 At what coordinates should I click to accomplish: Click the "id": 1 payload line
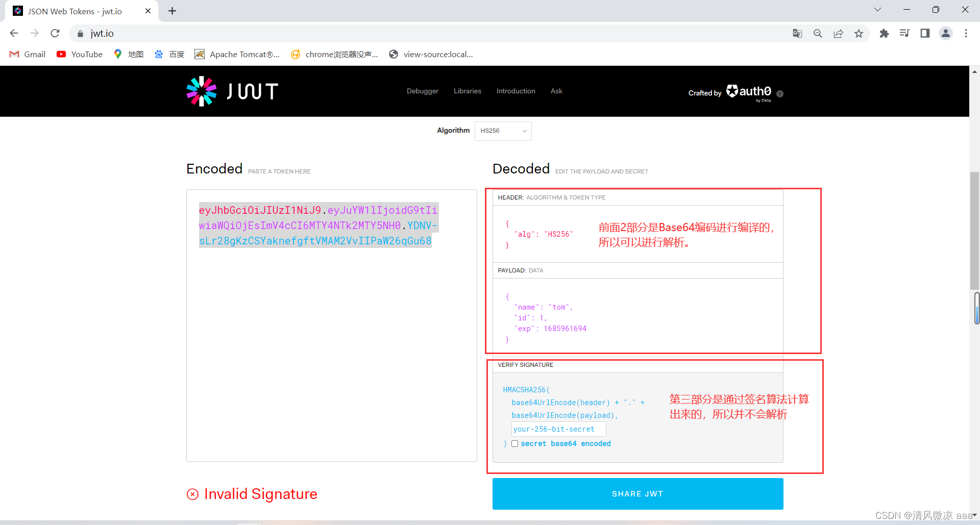(x=531, y=318)
